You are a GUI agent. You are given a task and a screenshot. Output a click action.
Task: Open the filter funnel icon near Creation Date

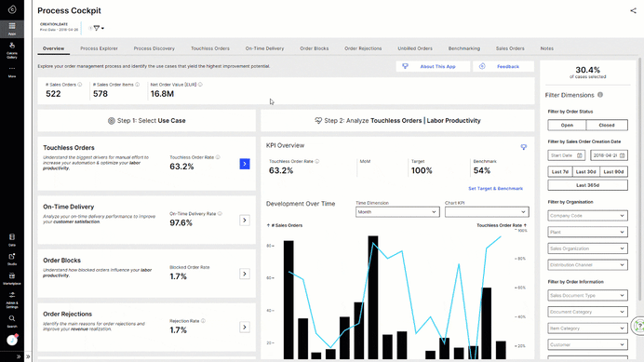[x=97, y=28]
